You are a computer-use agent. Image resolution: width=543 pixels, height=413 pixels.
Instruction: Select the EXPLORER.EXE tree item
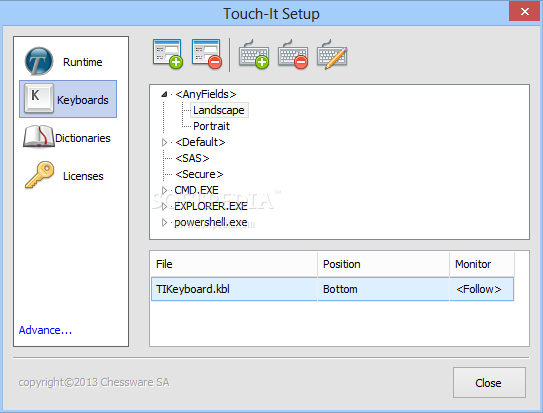click(x=211, y=206)
